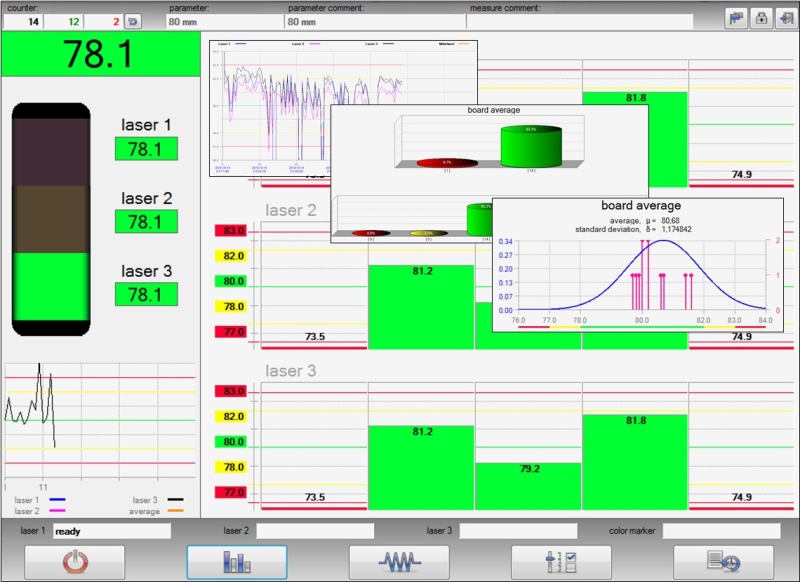The width and height of the screenshot is (800, 582).
Task: Click the laser 2 magenta legend entry
Action: point(40,511)
